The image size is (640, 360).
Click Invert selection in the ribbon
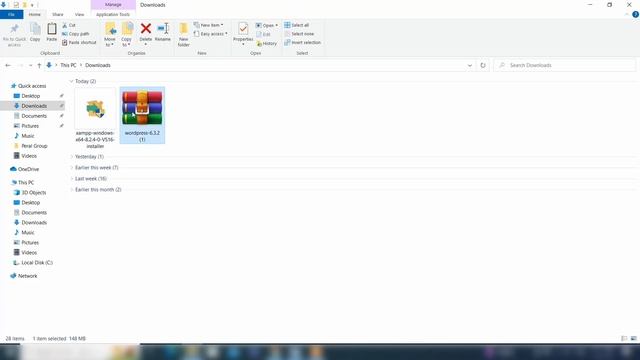tap(302, 42)
